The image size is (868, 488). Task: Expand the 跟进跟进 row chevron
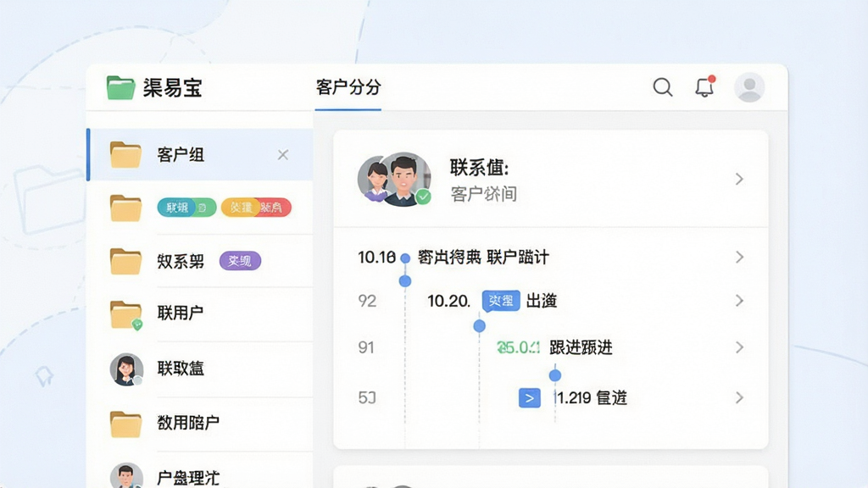pos(739,347)
